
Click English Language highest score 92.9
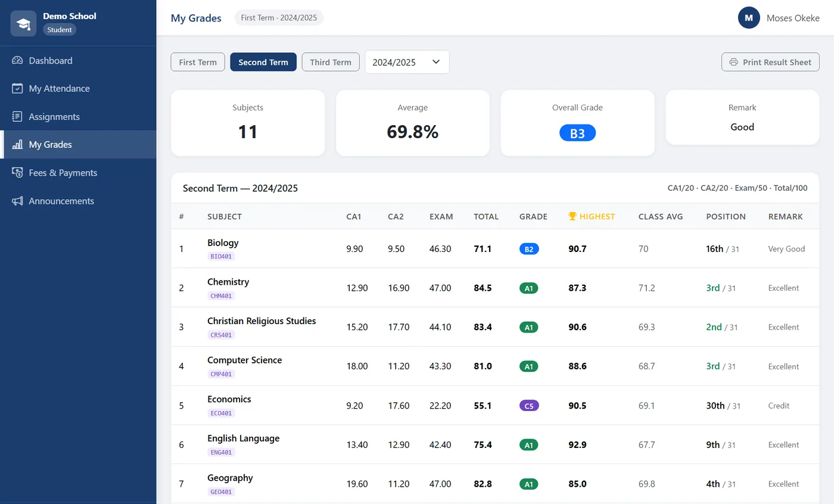577,445
